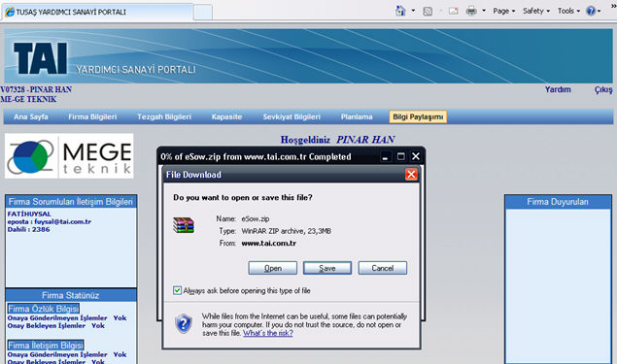Image resolution: width=617 pixels, height=364 pixels.
Task: Open Tezgah Bilgileri menu item
Action: [x=164, y=116]
